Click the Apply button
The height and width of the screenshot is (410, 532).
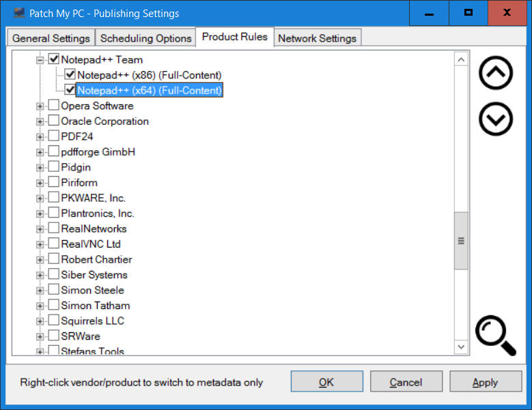pyautogui.click(x=486, y=381)
